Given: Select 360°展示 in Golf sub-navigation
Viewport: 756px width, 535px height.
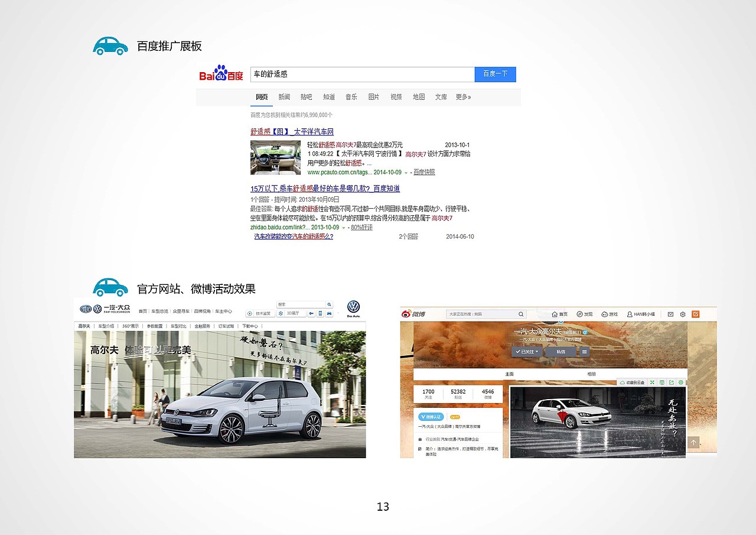Looking at the screenshot, I should point(131,326).
